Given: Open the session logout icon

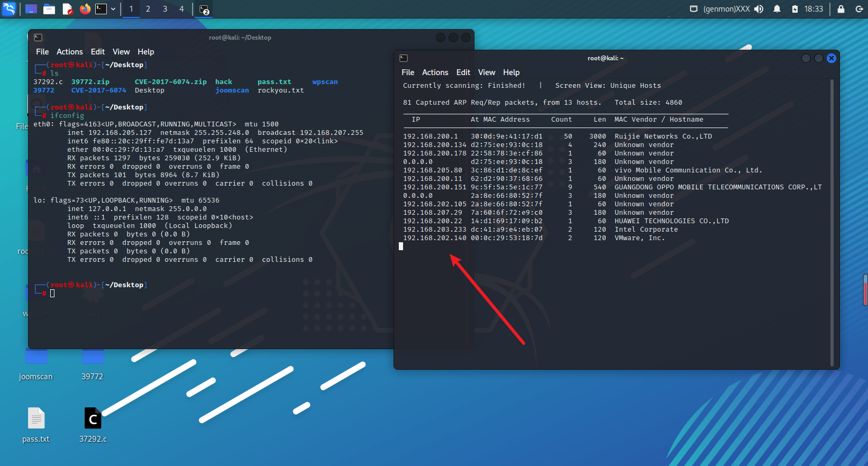Looking at the screenshot, I should pos(859,9).
